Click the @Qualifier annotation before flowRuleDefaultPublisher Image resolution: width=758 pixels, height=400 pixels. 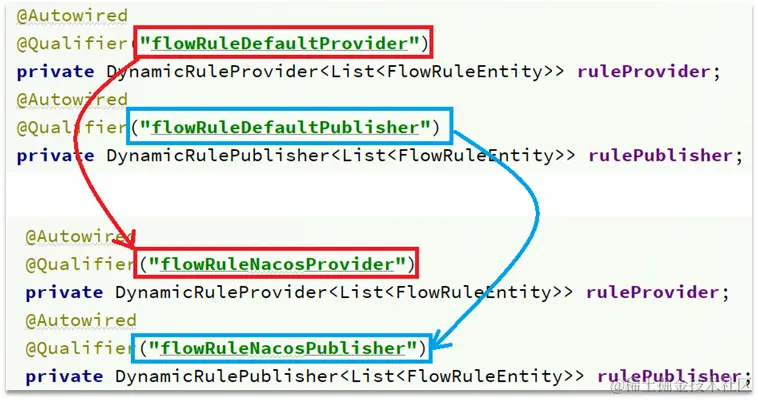coord(72,128)
